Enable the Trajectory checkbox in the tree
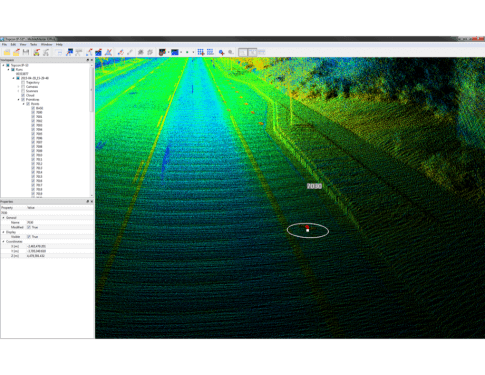The image size is (485, 375). [23, 82]
